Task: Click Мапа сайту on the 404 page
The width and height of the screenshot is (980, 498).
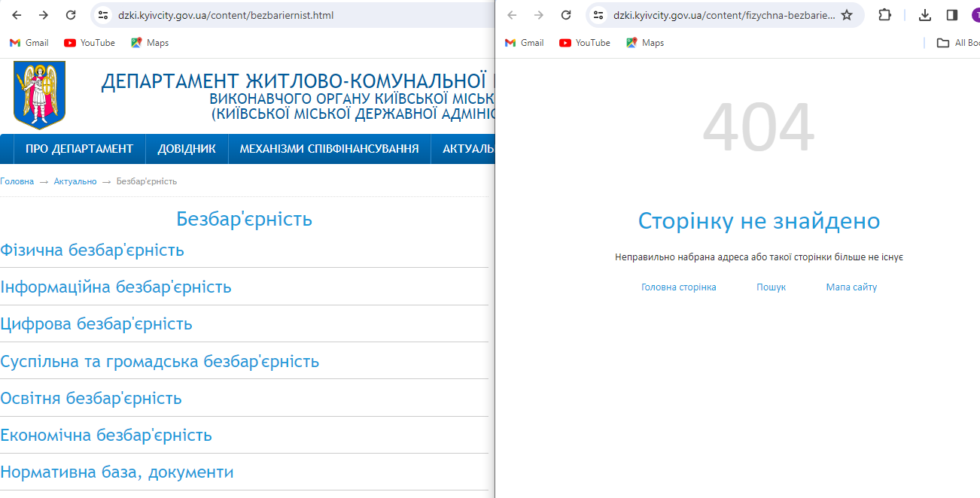Action: tap(851, 287)
